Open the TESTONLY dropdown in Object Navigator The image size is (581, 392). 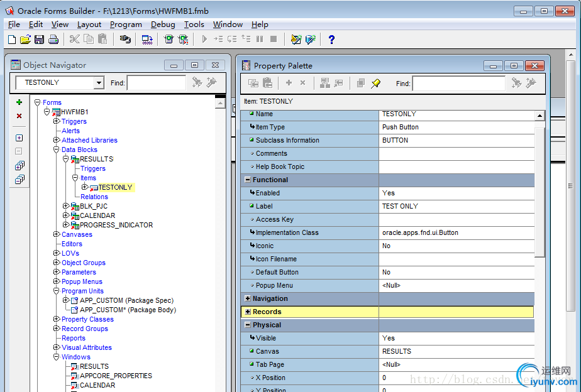pyautogui.click(x=99, y=83)
